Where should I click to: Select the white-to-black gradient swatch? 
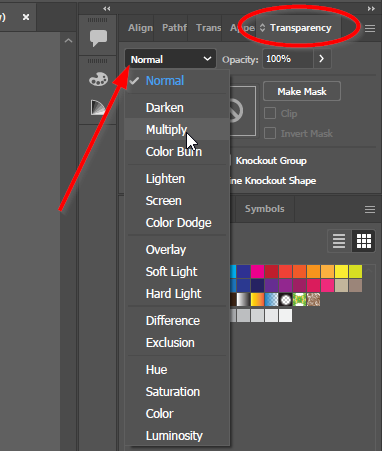point(243,300)
